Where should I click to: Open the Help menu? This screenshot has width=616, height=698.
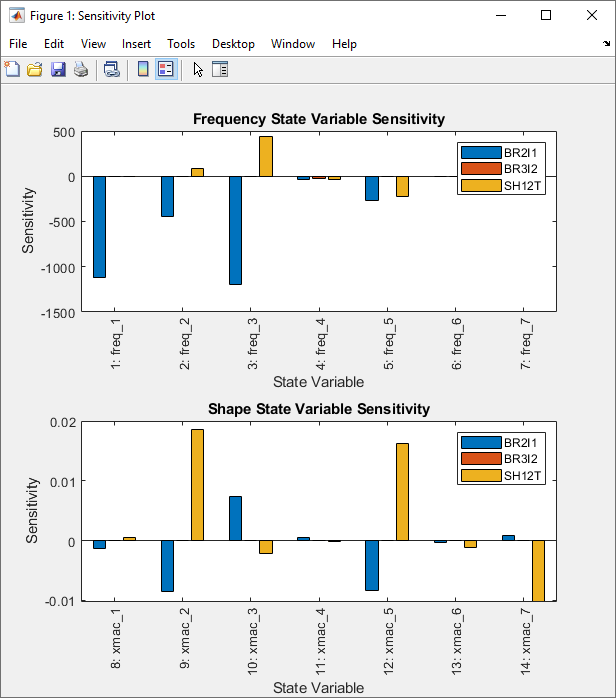coord(344,44)
